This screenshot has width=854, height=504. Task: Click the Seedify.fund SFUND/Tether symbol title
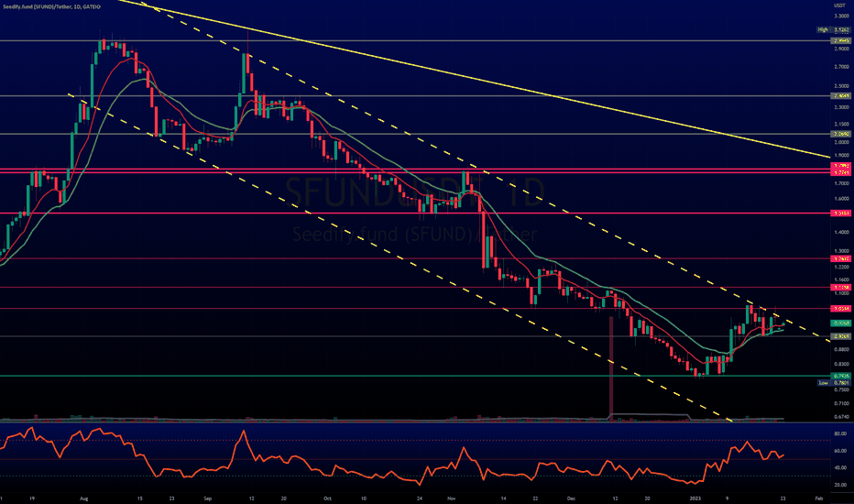(x=51, y=6)
